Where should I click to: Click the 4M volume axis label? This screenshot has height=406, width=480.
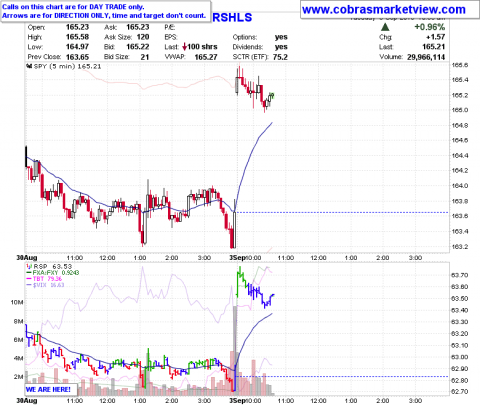click(x=18, y=358)
